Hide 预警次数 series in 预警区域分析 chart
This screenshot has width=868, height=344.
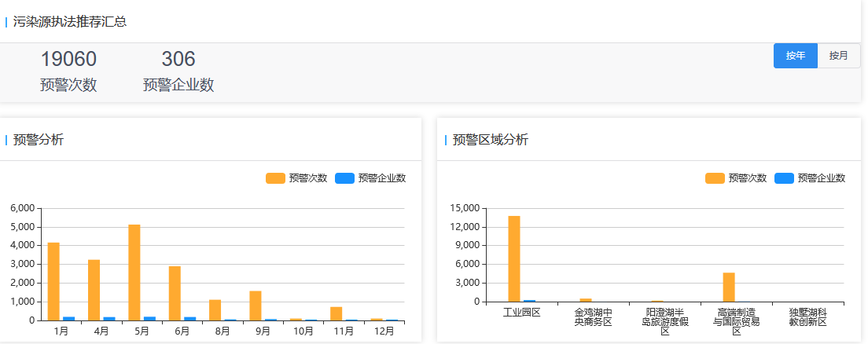click(736, 178)
